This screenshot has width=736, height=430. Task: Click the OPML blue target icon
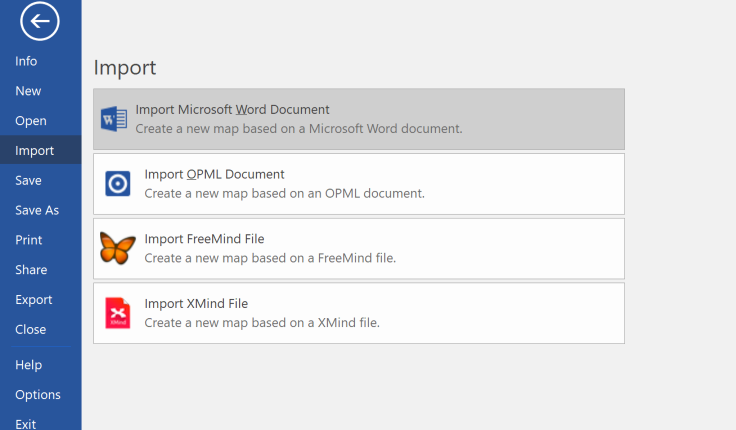point(118,184)
